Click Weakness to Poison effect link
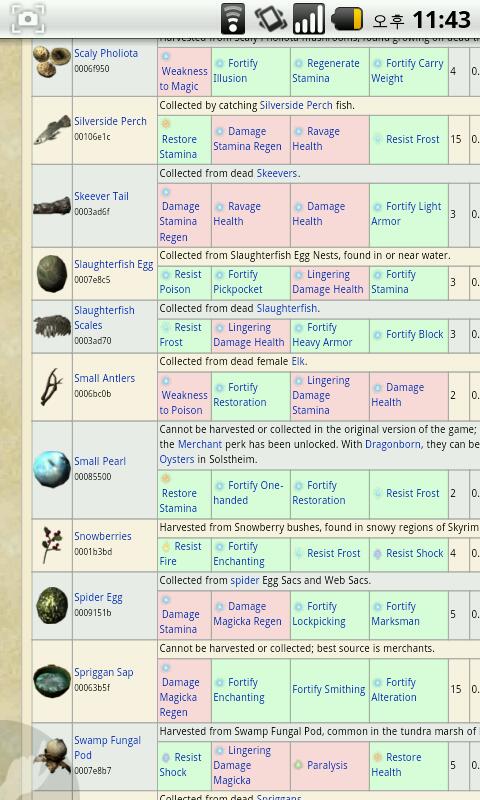The image size is (480, 800). (184, 403)
